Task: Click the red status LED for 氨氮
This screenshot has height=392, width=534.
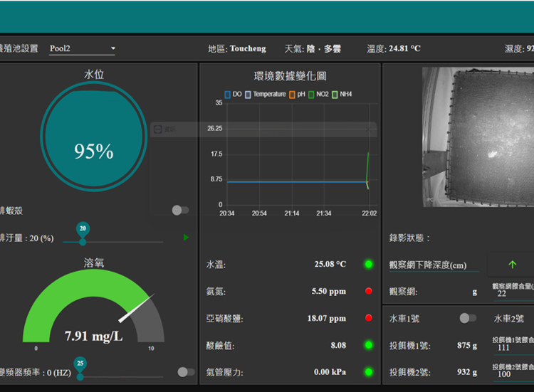Action: click(369, 291)
